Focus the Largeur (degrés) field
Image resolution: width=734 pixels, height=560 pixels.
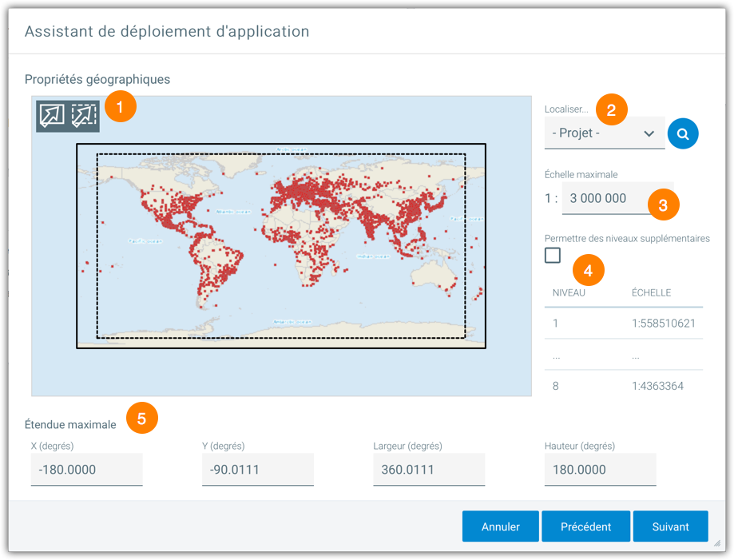coord(428,470)
